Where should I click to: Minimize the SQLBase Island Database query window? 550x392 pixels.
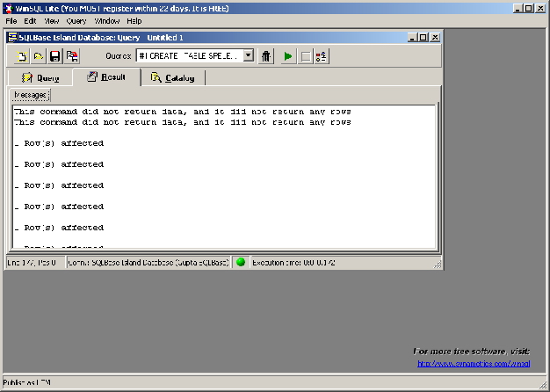point(413,37)
